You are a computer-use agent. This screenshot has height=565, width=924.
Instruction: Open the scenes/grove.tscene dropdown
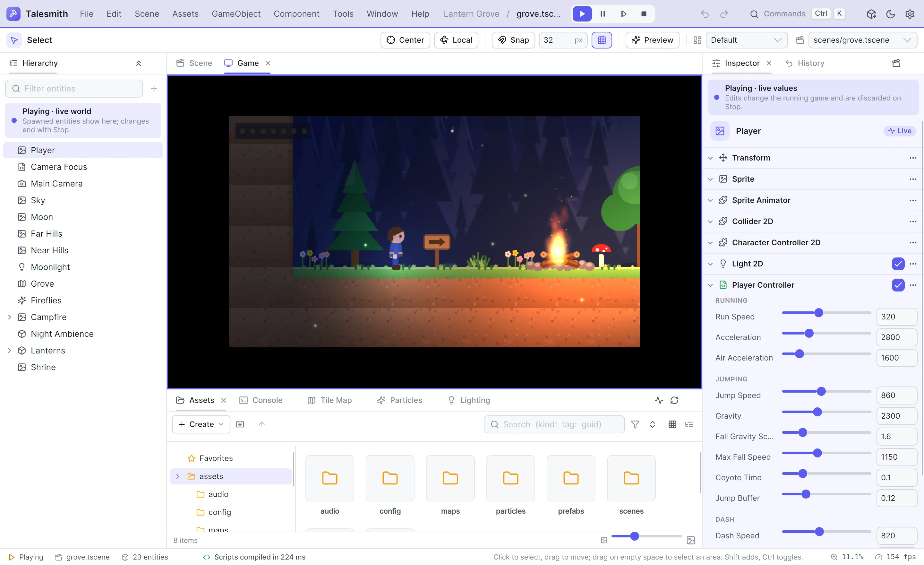coord(862,40)
